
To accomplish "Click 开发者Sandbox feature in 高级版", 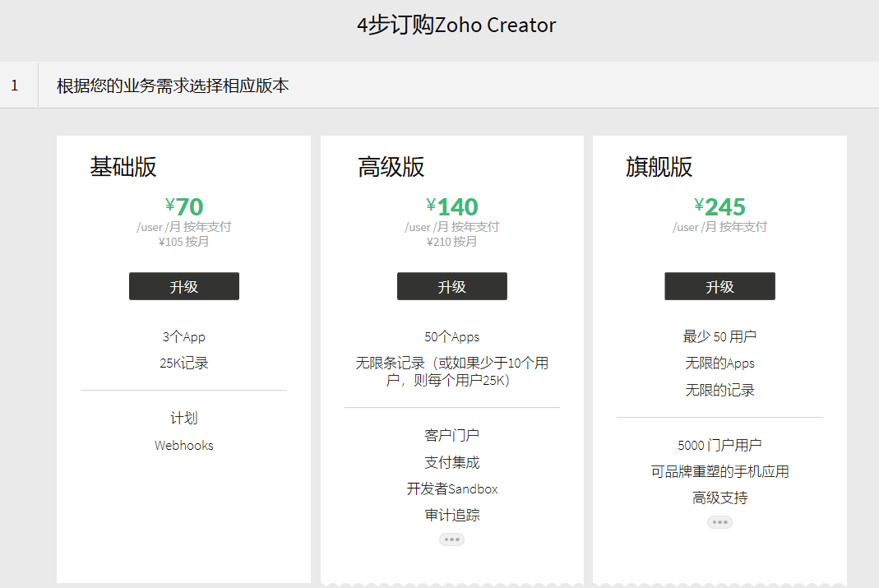I will point(451,488).
